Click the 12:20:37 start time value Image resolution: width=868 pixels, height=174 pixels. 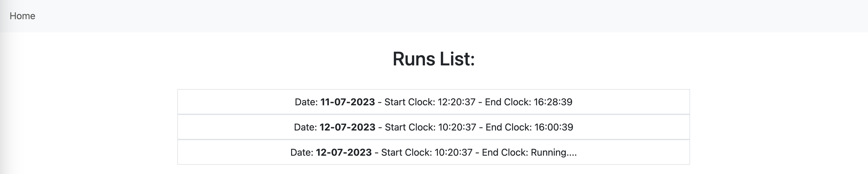point(456,102)
